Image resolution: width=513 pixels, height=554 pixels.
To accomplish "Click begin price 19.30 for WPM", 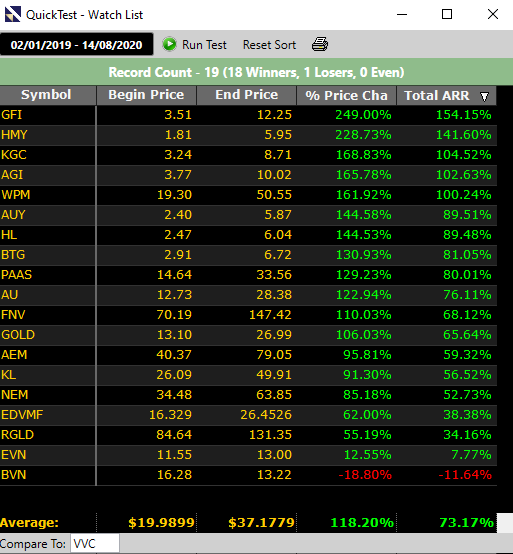I will point(146,195).
